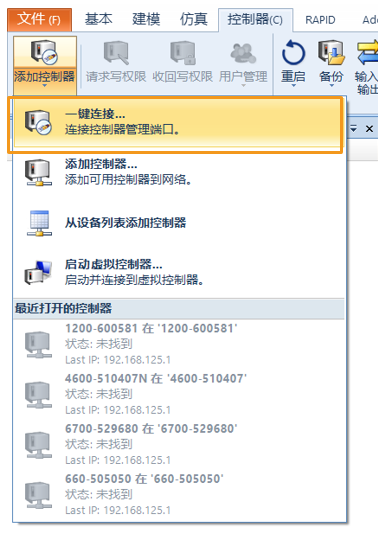Image resolution: width=378 pixels, height=542 pixels.
Task: Click the 请求写权限 icon
Action: (x=116, y=53)
